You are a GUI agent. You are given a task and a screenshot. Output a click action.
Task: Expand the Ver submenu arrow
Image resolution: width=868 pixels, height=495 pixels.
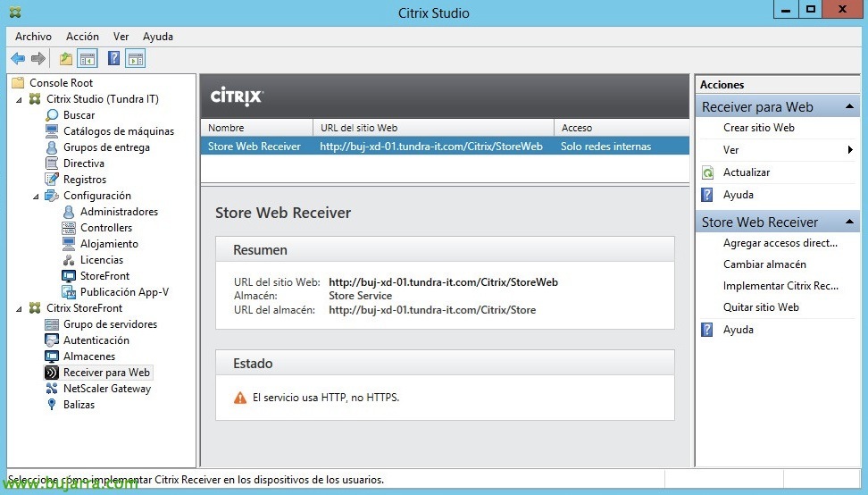(x=850, y=149)
